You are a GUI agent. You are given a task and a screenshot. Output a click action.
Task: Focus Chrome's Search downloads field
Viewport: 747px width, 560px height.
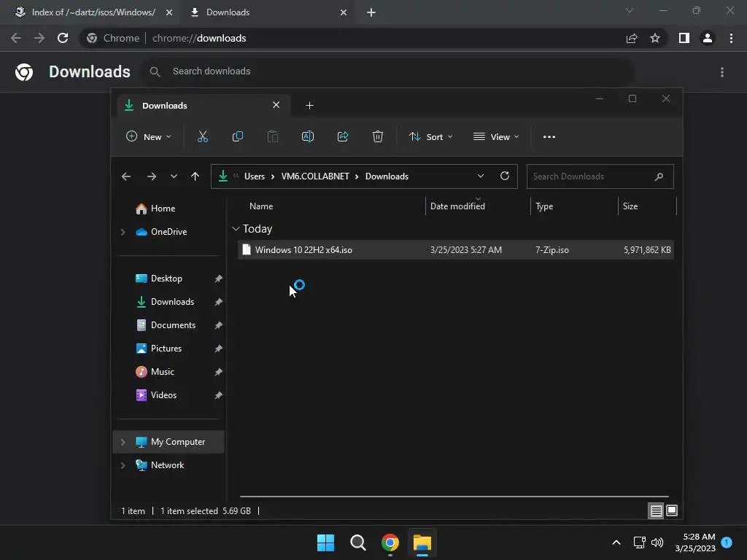(x=388, y=71)
